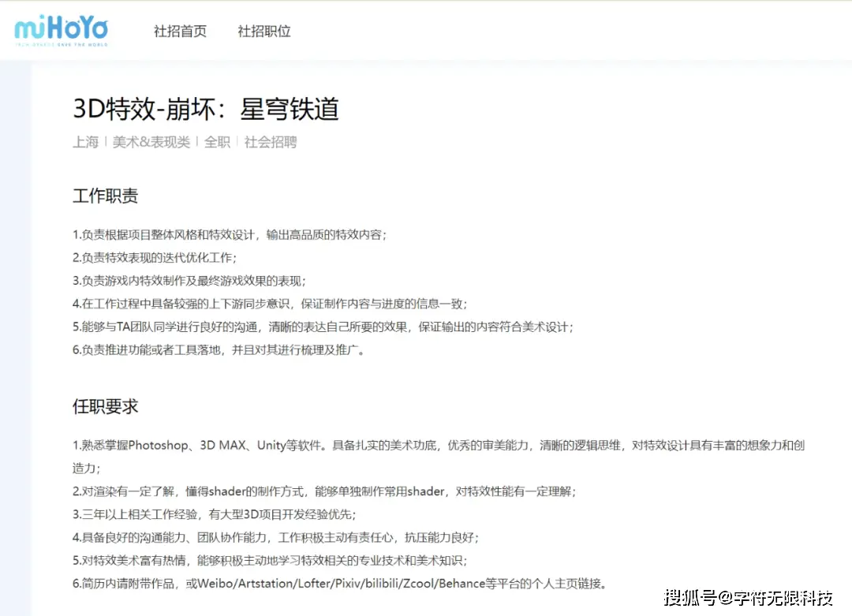Select the 上海 location tag under the title
Viewport: 852px width, 616px height.
(85, 143)
